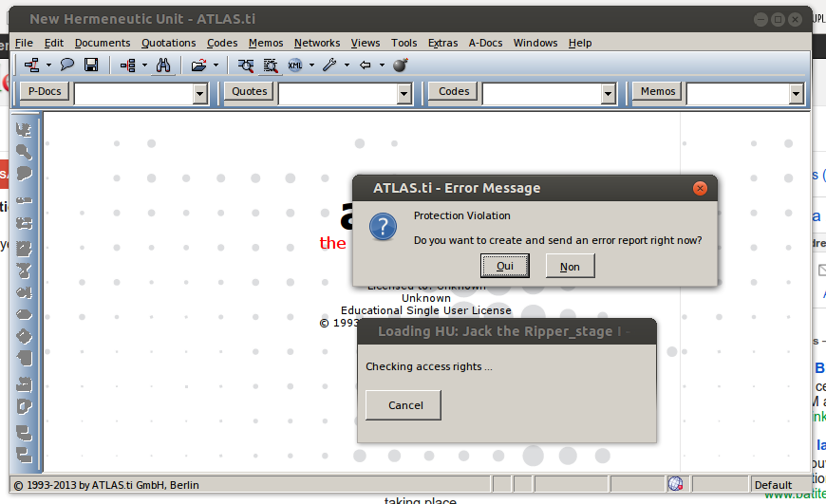Click the greyed speech bubble icon in sidebar
This screenshot has width=826, height=504.
tap(24, 174)
